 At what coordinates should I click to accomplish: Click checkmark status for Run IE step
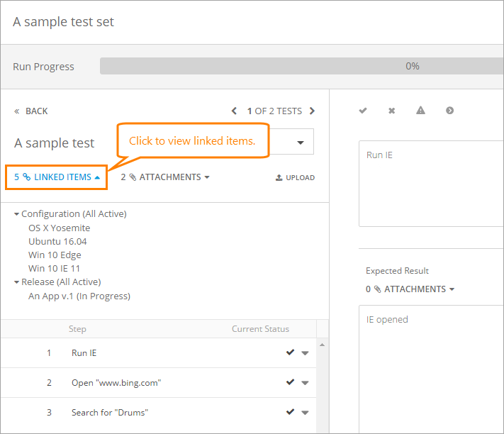click(x=291, y=352)
